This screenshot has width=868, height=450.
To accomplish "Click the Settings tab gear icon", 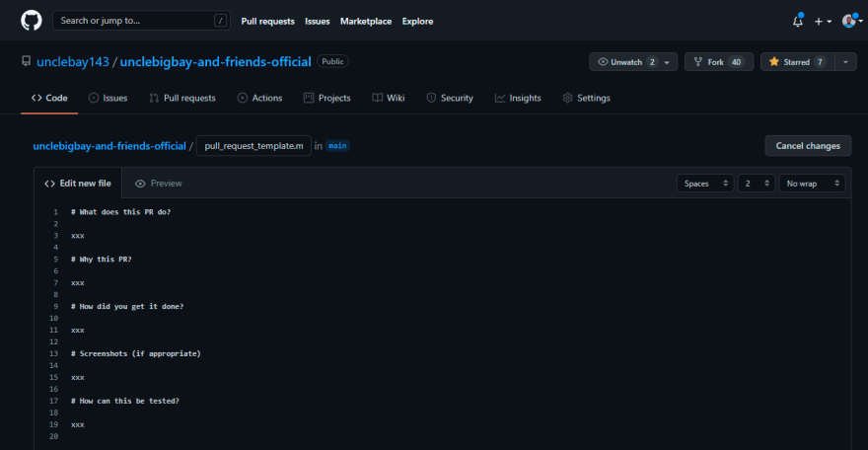I will click(567, 98).
